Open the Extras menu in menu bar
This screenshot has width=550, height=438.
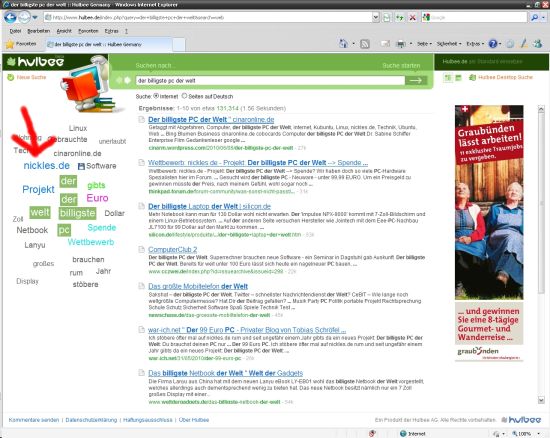tap(112, 31)
